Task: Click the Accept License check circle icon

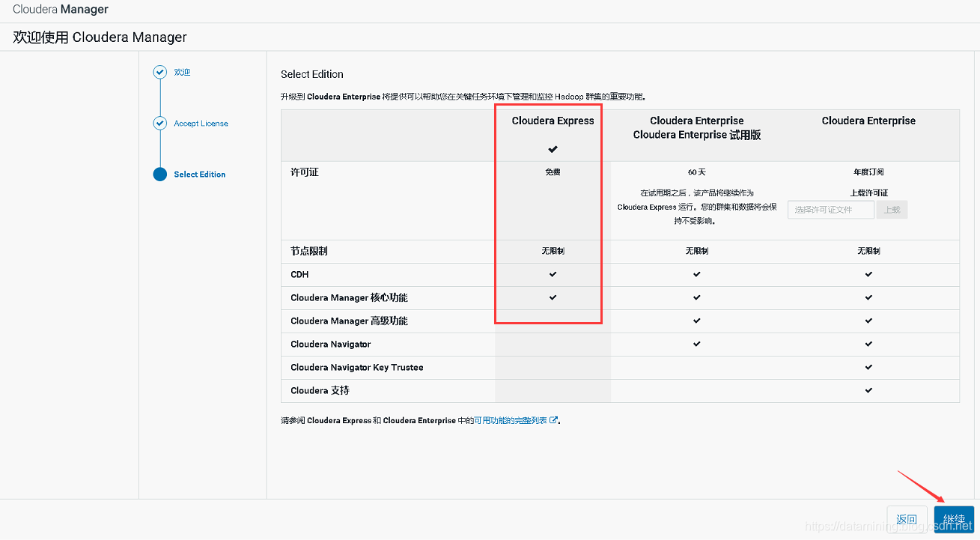Action: click(x=159, y=123)
